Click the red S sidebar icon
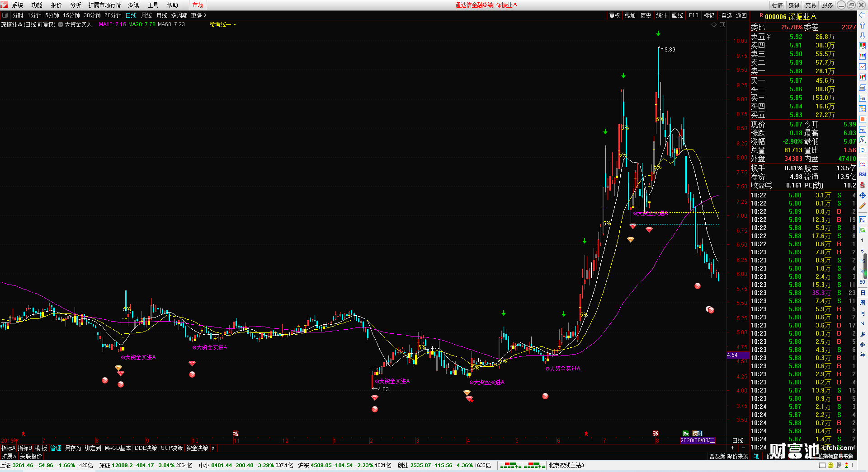The image size is (868, 472). point(863,185)
